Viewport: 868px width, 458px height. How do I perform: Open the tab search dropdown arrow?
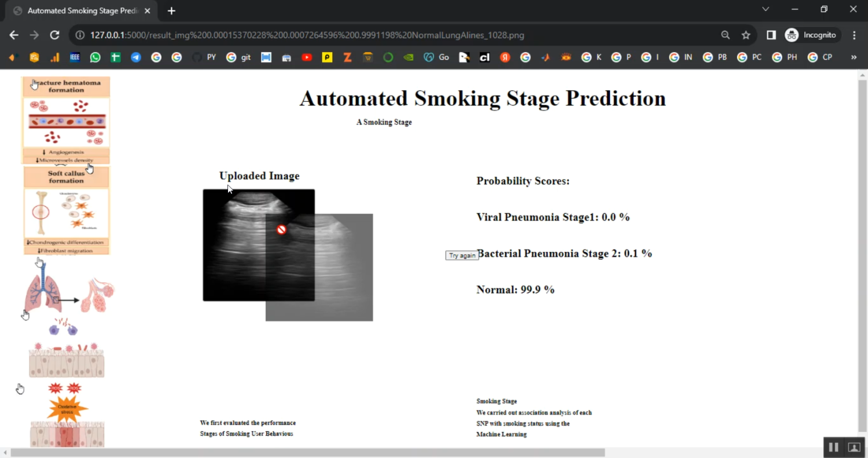(765, 9)
